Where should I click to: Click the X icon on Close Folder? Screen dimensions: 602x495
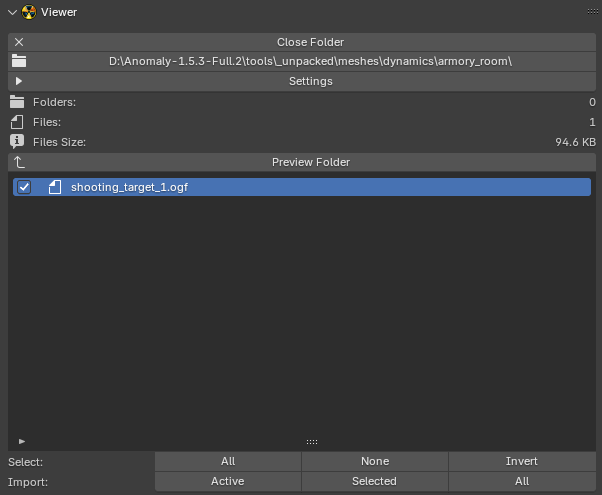pos(19,42)
